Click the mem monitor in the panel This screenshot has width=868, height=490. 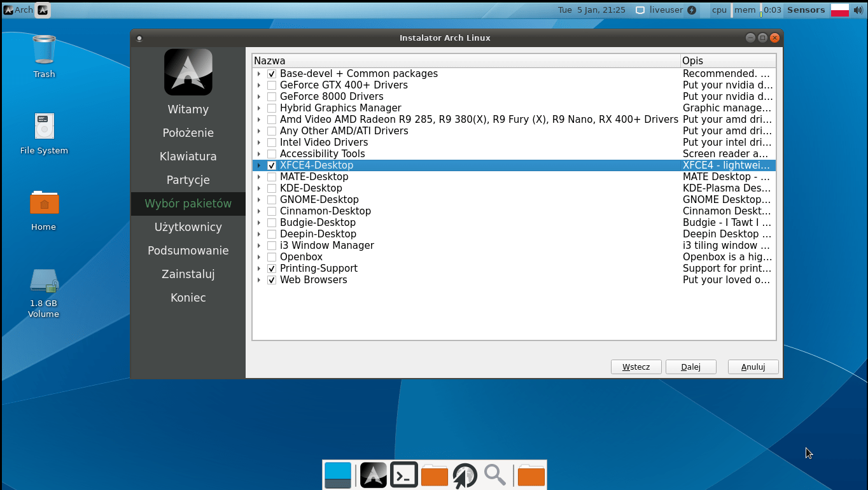click(745, 10)
